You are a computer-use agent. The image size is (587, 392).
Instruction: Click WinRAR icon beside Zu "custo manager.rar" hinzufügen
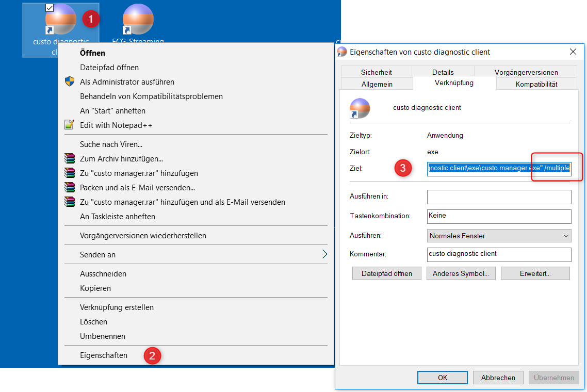tap(70, 173)
